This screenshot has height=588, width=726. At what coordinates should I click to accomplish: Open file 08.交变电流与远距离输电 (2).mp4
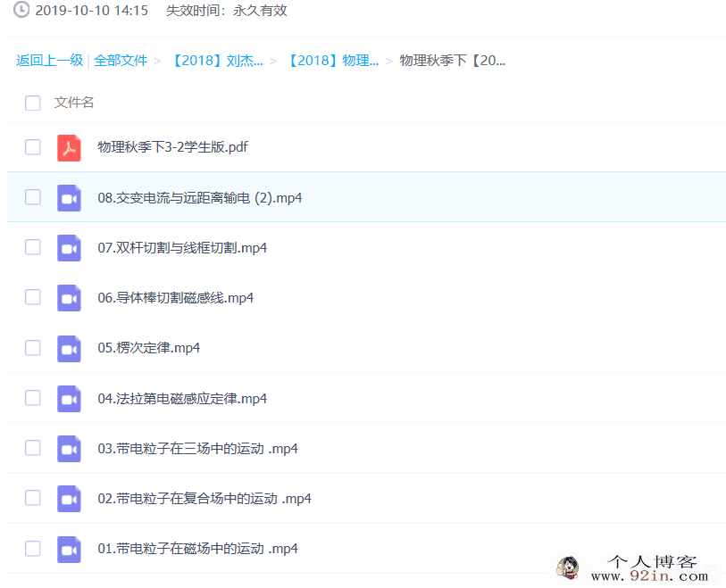pos(199,198)
